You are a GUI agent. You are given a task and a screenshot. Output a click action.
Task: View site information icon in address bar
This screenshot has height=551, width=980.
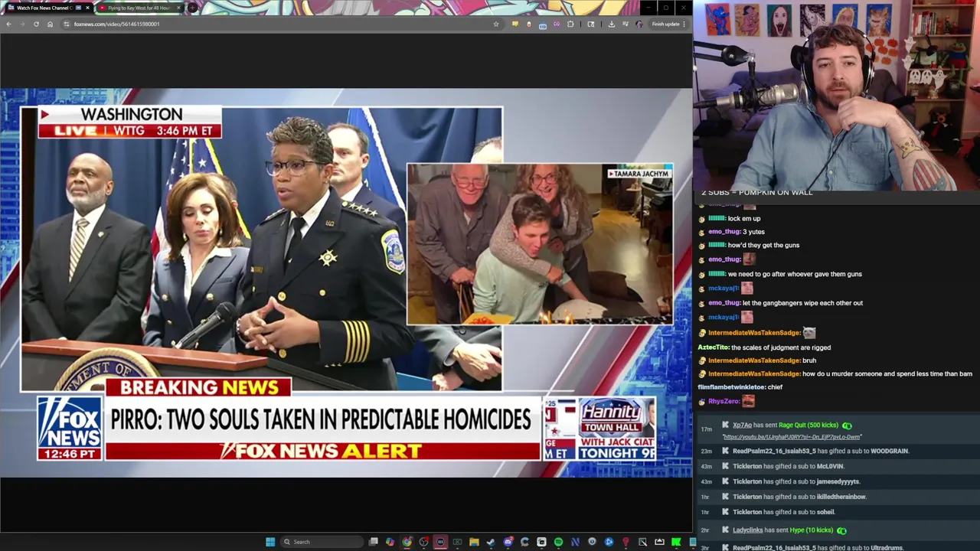coord(67,24)
